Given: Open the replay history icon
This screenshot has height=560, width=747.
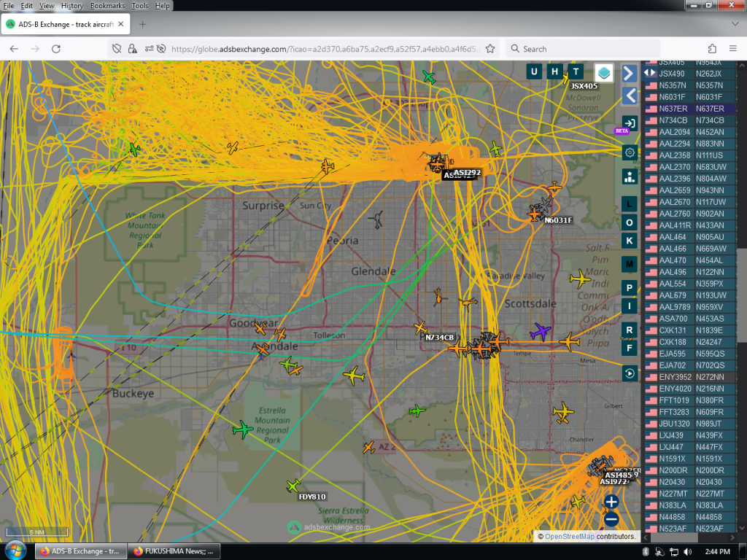Looking at the screenshot, I should pyautogui.click(x=630, y=373).
